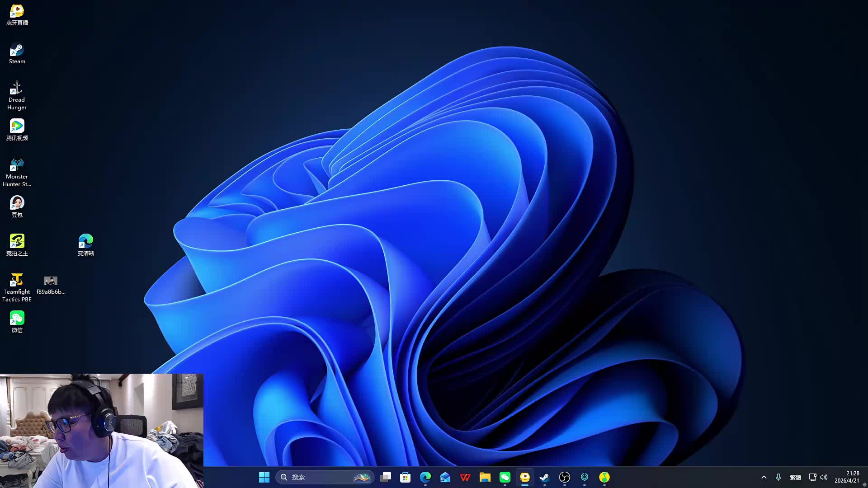Launch OBS Studio from the taskbar
This screenshot has width=868, height=488.
pyautogui.click(x=565, y=477)
